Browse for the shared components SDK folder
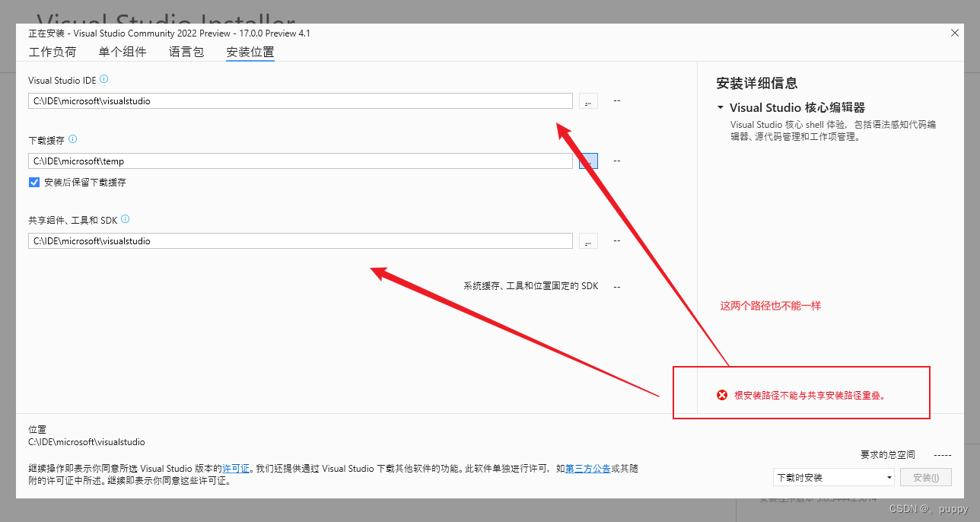Viewport: 980px width, 522px height. tap(587, 240)
